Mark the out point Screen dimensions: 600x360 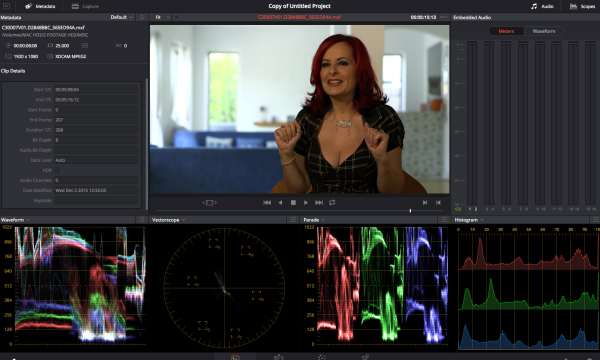coord(438,202)
